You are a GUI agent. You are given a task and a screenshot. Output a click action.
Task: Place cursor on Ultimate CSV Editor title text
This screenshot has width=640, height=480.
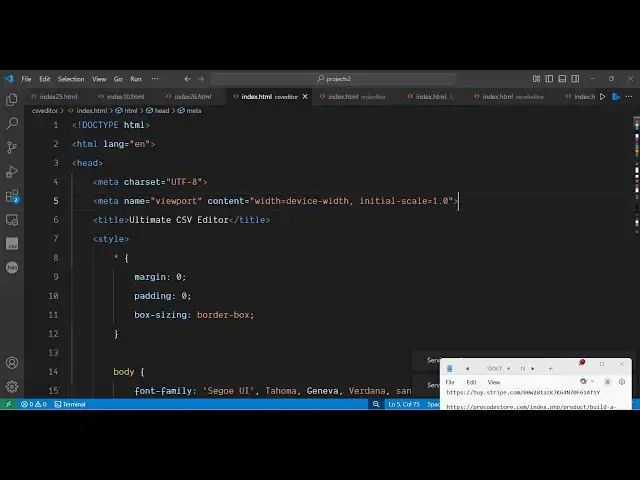[179, 220]
